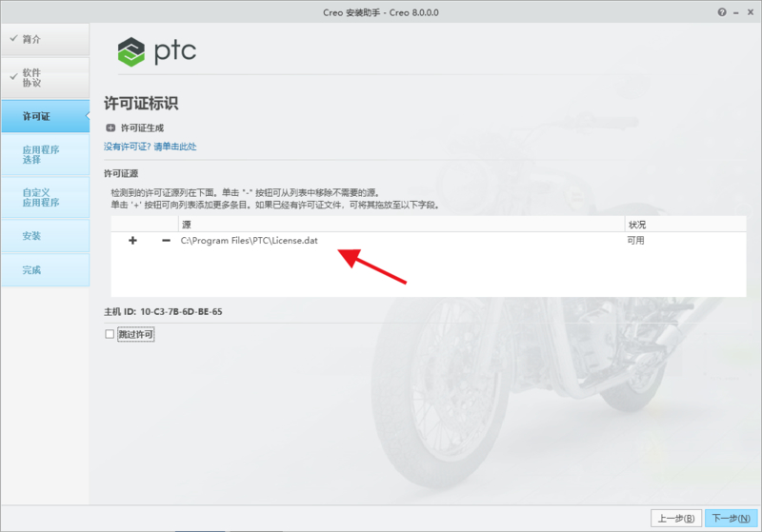Go back with 上一步(B) button

(676, 519)
